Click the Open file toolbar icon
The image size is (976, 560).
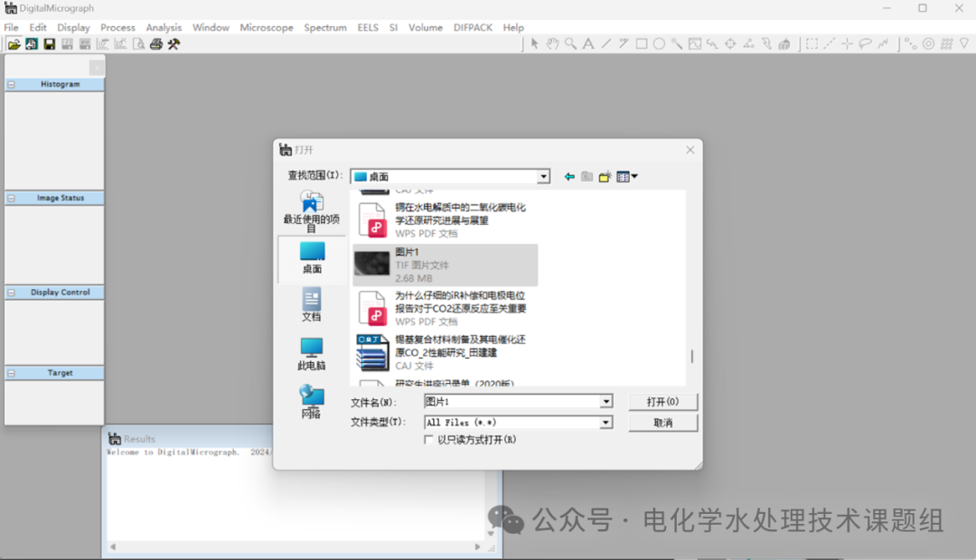point(14,44)
